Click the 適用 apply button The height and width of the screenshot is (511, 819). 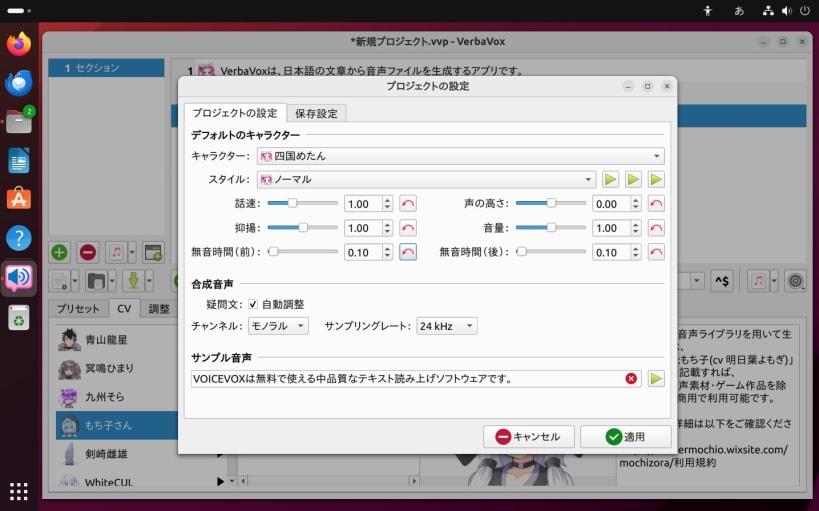pyautogui.click(x=626, y=436)
